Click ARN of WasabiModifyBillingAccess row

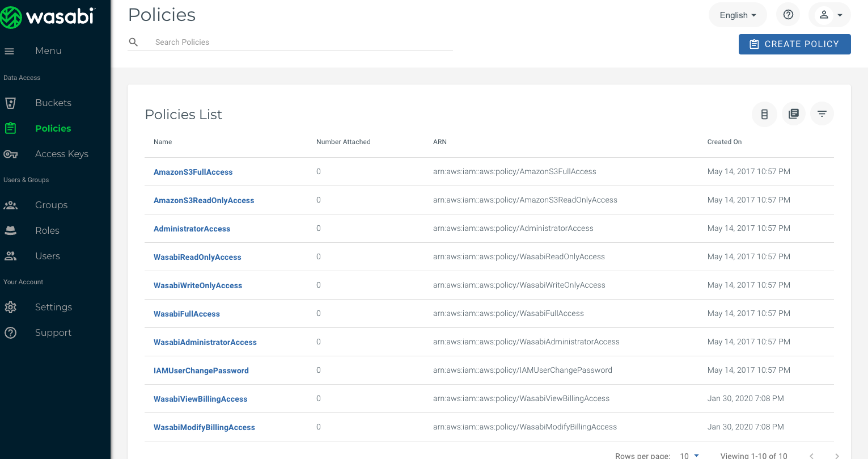525,427
